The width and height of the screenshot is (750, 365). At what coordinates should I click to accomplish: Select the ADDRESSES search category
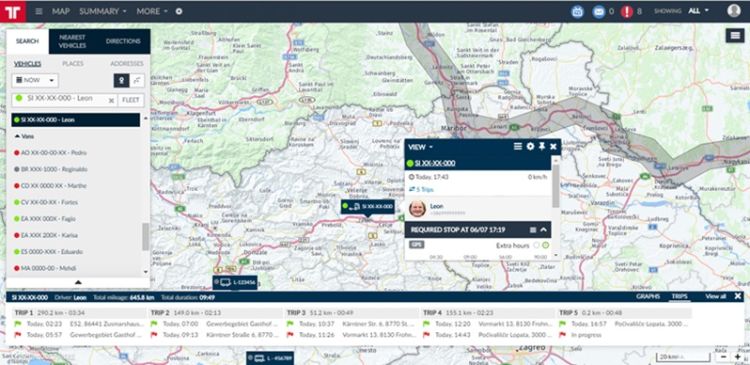[x=127, y=64]
